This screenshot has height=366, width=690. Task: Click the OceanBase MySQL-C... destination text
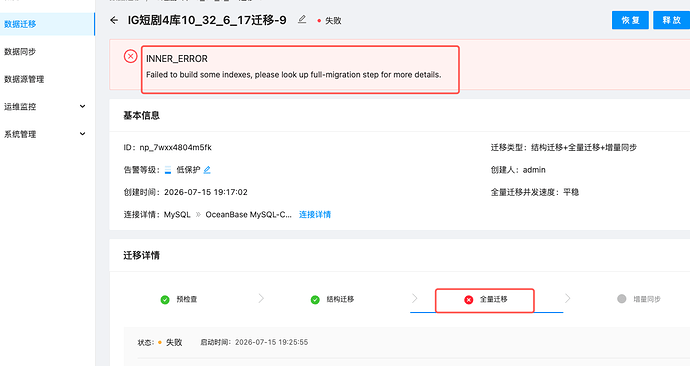[x=249, y=215]
